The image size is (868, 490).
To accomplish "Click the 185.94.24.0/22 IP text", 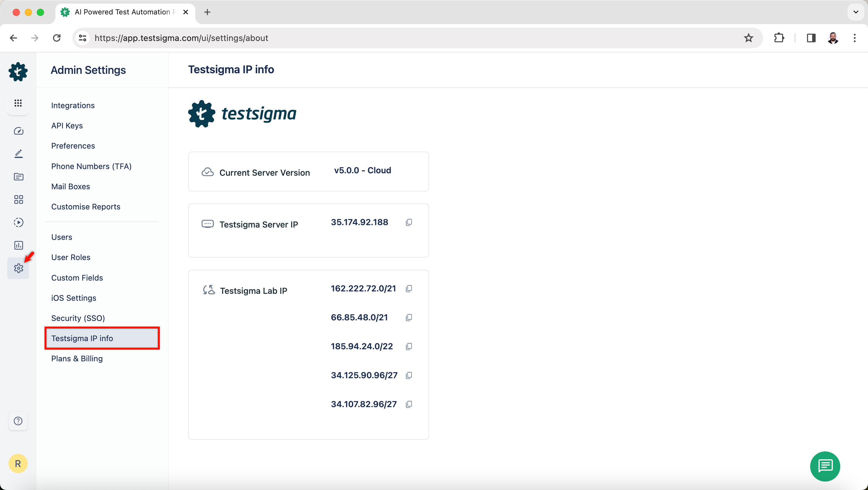I will click(x=362, y=347).
